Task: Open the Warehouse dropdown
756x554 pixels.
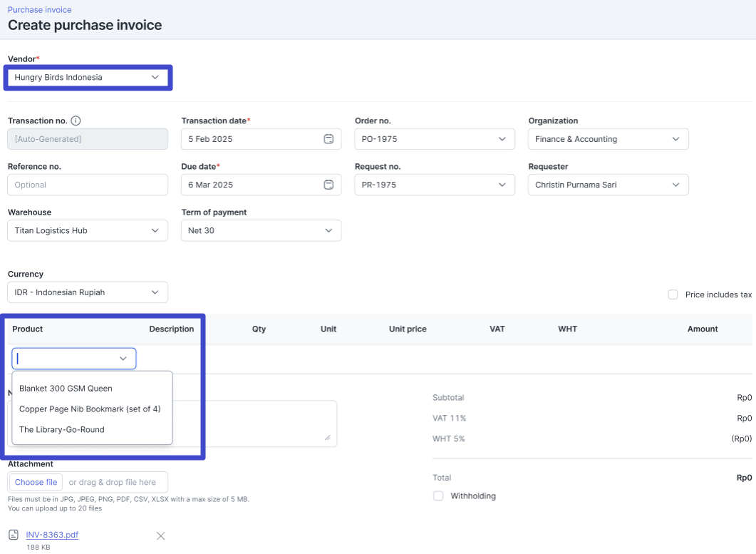Action: click(x=88, y=230)
